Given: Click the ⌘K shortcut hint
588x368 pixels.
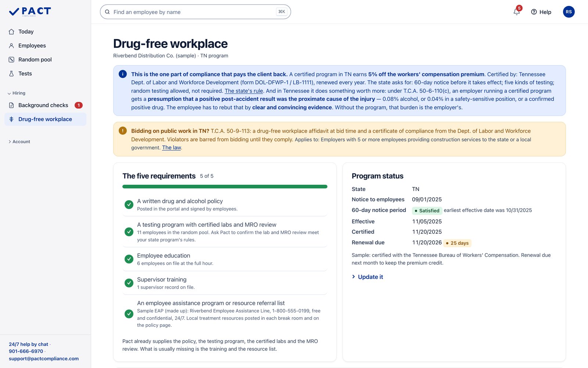Looking at the screenshot, I should pos(282,12).
